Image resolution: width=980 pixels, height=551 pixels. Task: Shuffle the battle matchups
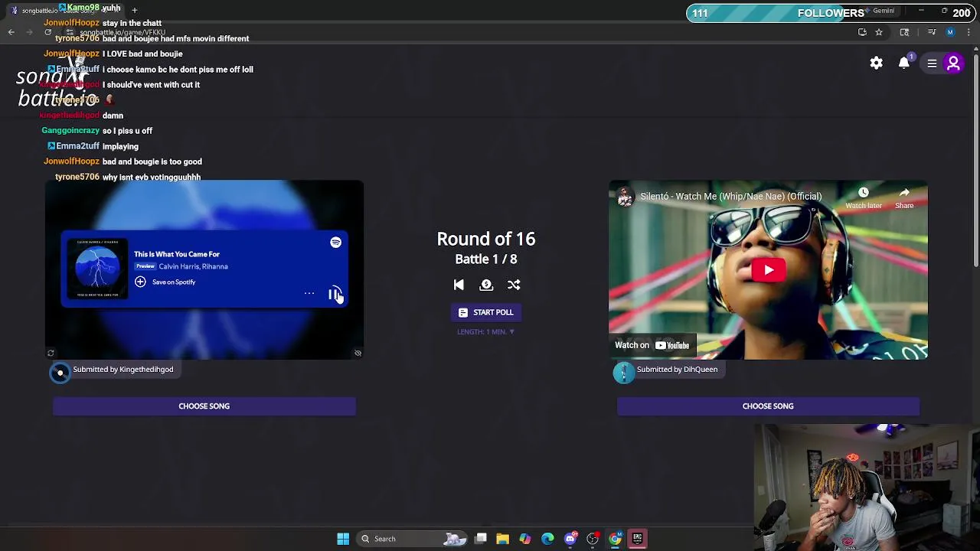[x=514, y=285]
